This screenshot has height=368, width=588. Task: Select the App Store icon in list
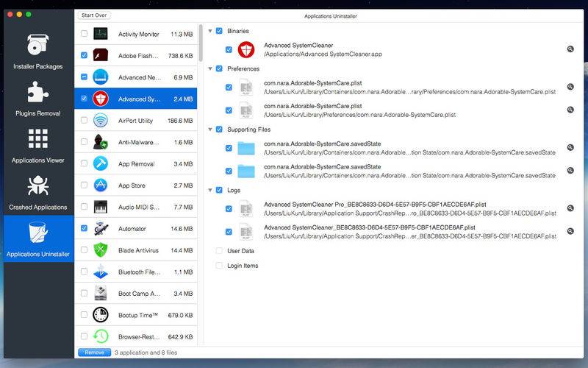101,185
